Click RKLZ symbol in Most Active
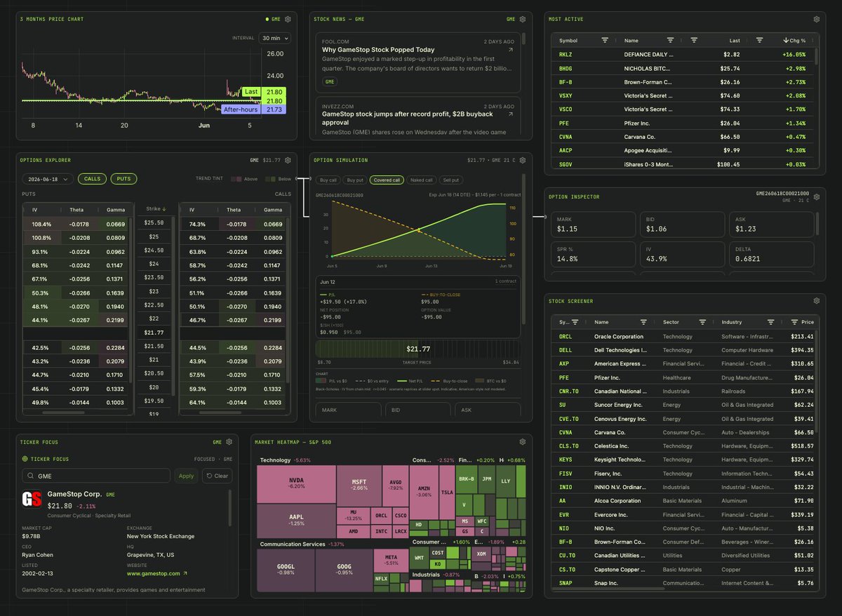Screen dimensions: 842x616 pyautogui.click(x=566, y=54)
